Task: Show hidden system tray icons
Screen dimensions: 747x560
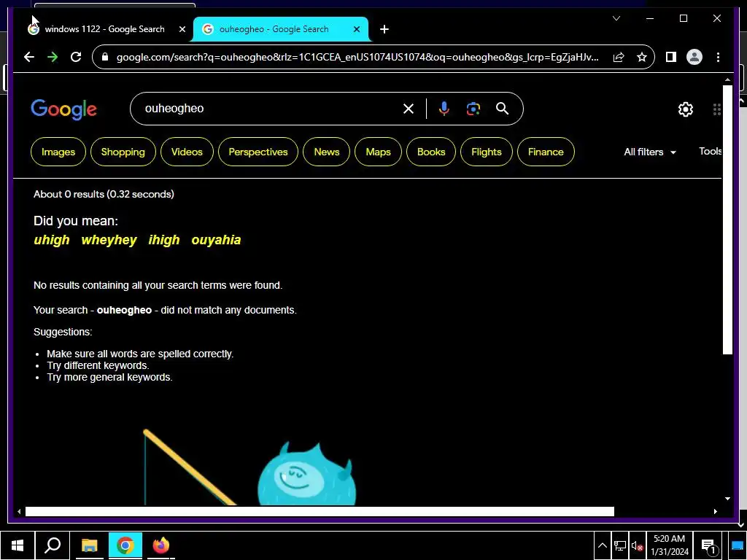Action: tap(602, 545)
